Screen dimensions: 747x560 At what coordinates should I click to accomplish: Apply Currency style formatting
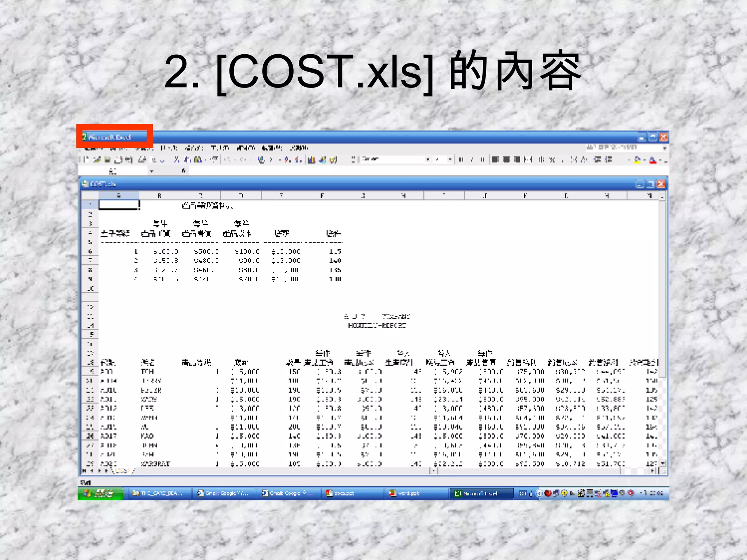coord(542,159)
